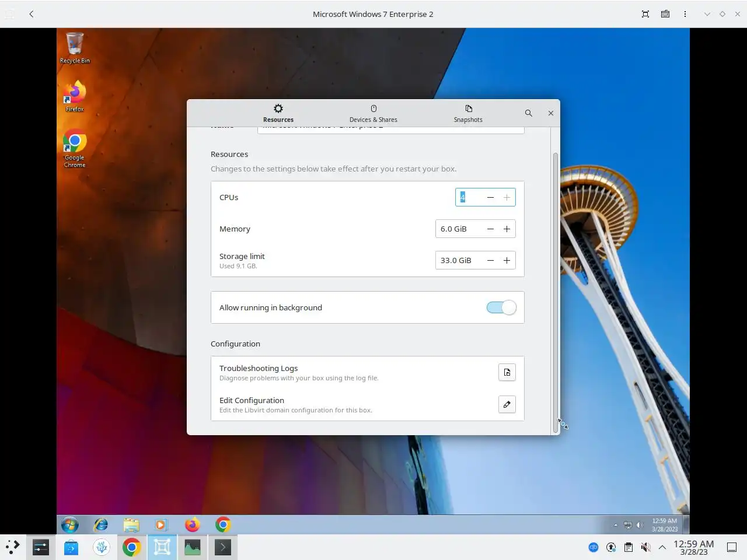747x560 pixels.
Task: Switch to the Devices & Shares tab
Action: [x=373, y=113]
